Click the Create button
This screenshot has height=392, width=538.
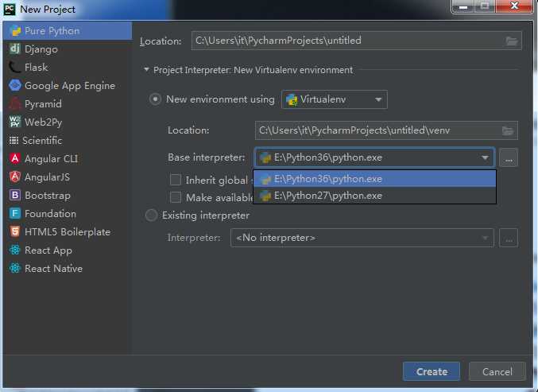pyautogui.click(x=432, y=371)
